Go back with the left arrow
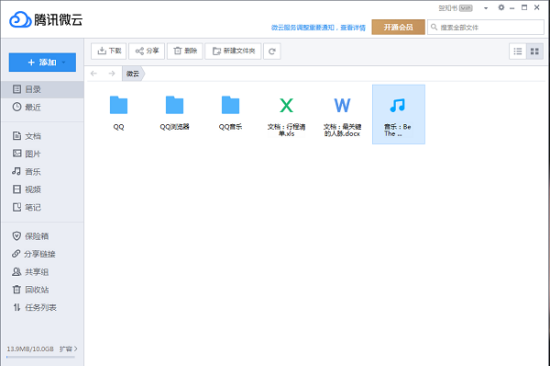This screenshot has height=366, width=550. pyautogui.click(x=94, y=73)
